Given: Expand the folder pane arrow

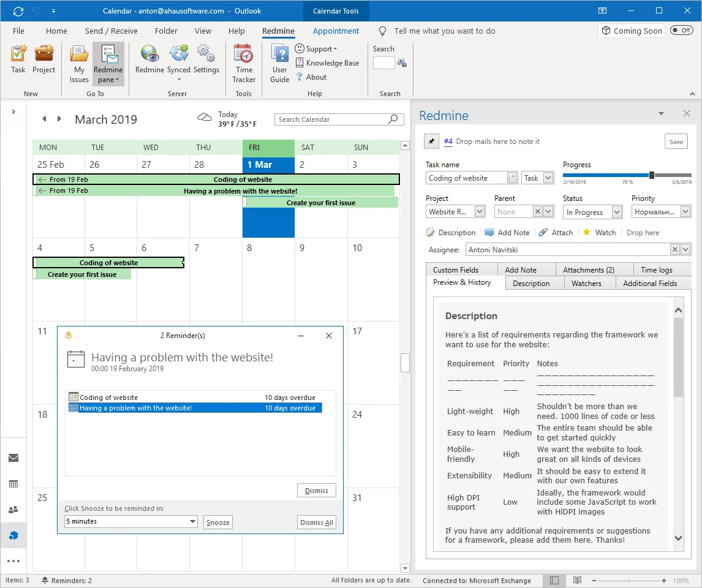Looking at the screenshot, I should tap(13, 112).
